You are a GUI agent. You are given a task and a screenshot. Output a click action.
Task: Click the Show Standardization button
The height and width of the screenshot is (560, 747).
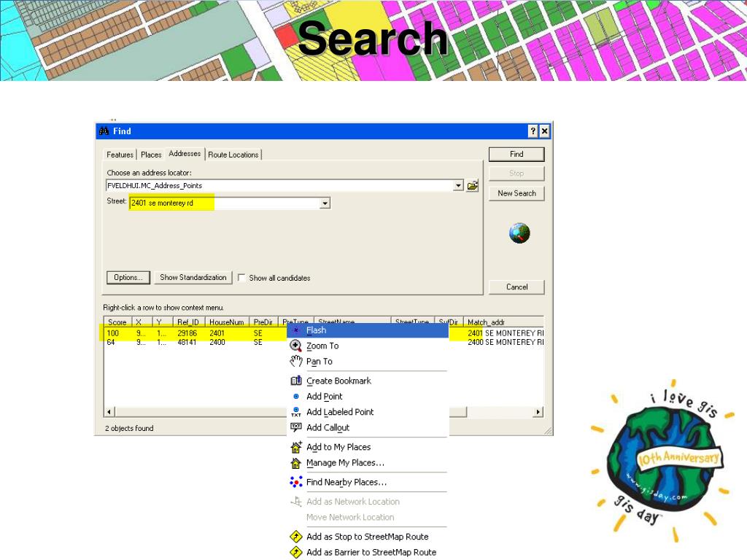(193, 277)
